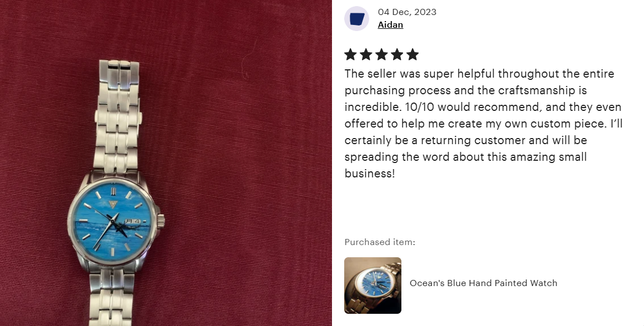Click the lower watch bracelet links
The height and width of the screenshot is (326, 644).
point(112,296)
